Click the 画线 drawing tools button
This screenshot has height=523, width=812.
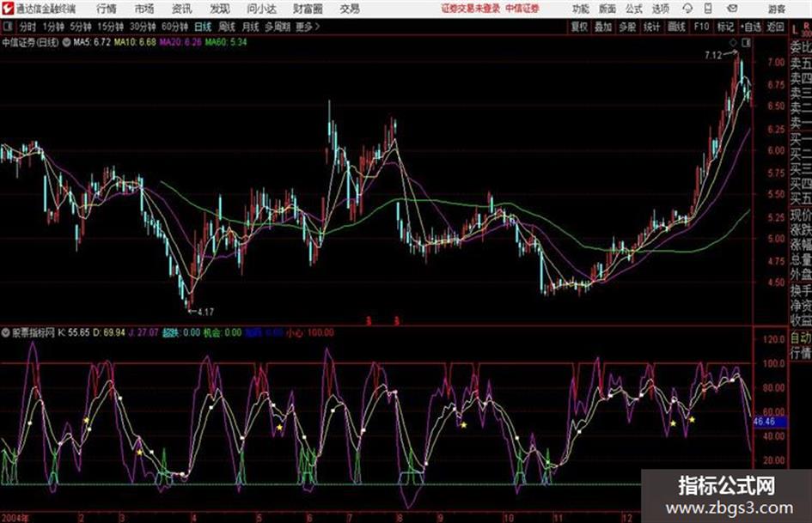(677, 27)
